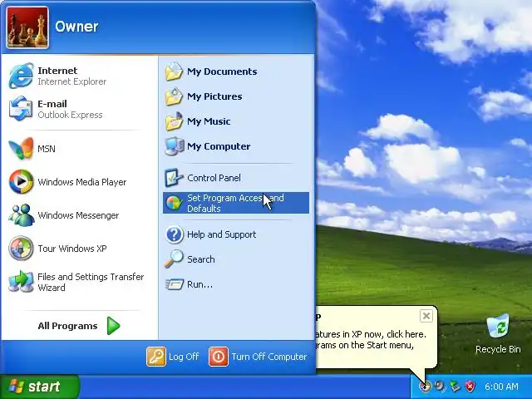Click the Run... label
Viewport: 532px width, 399px height.
click(x=199, y=284)
